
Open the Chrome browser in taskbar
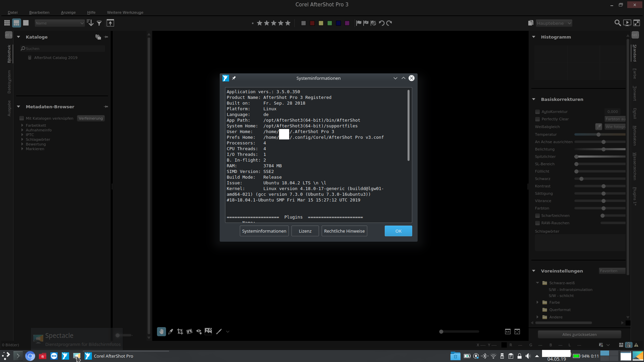point(30,356)
